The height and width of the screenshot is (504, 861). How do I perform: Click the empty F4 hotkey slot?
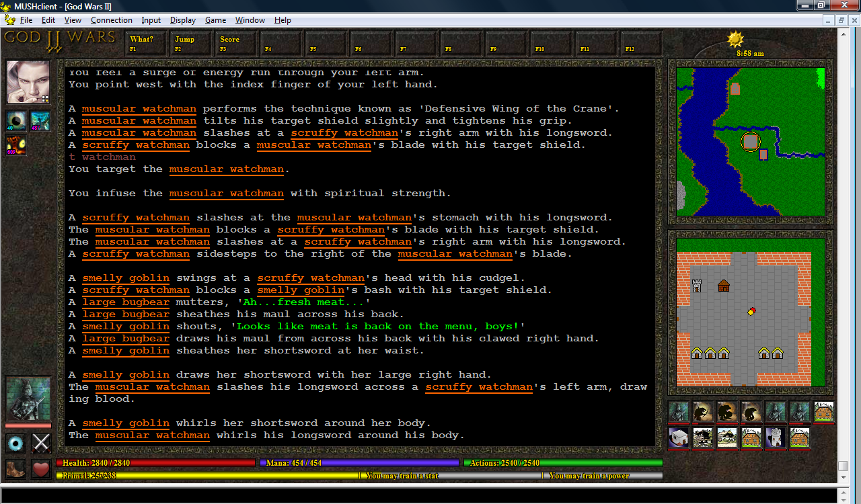280,43
